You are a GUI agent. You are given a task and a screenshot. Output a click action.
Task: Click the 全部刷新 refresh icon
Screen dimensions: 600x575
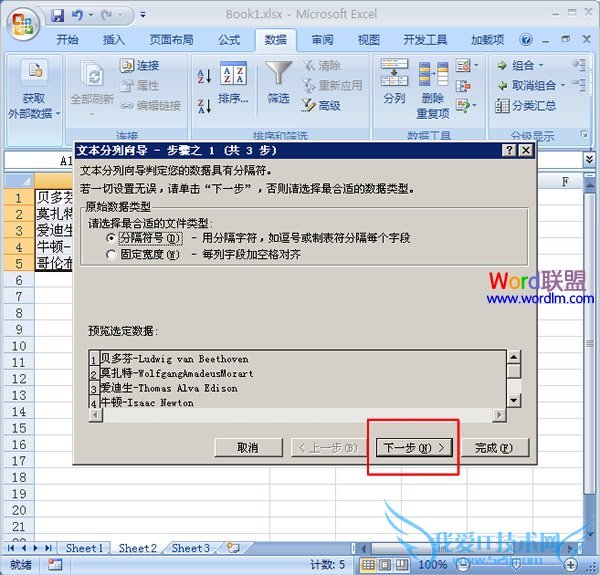[x=92, y=73]
